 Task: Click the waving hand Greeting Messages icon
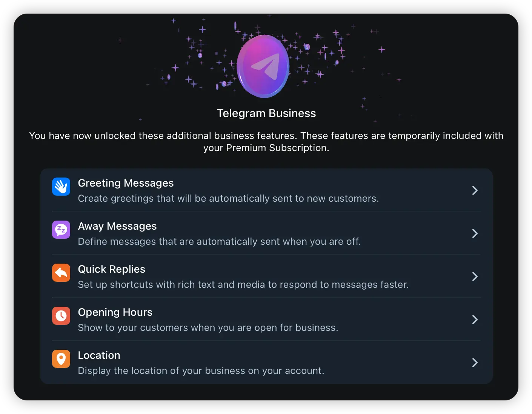click(x=61, y=187)
